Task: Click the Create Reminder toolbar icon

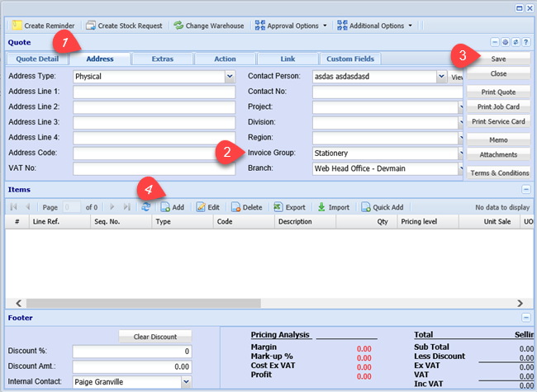Action: 17,26
